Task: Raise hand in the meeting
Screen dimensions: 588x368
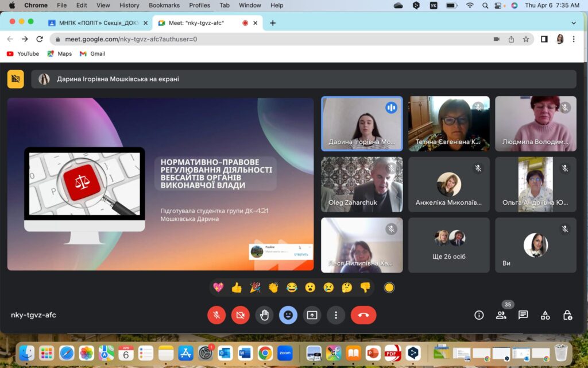Action: click(264, 315)
